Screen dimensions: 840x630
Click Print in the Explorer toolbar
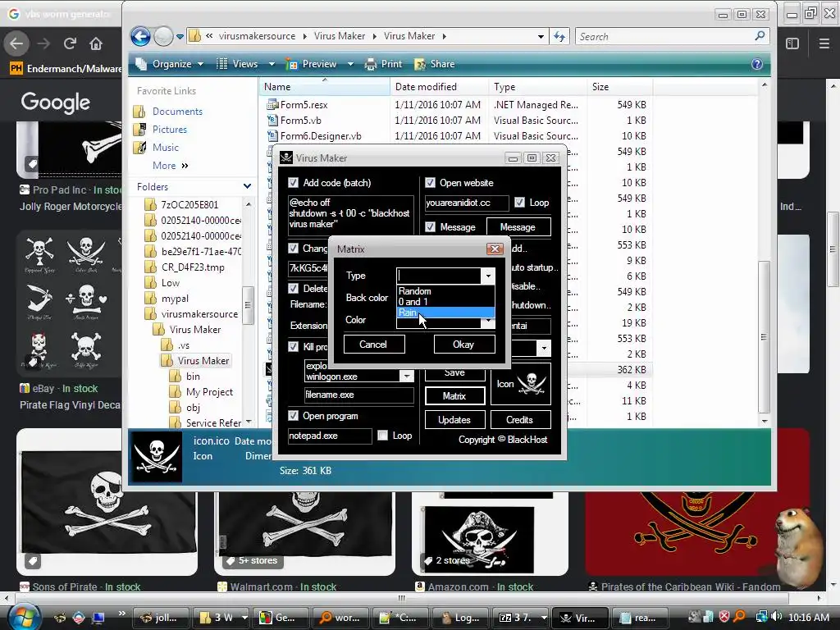(384, 64)
